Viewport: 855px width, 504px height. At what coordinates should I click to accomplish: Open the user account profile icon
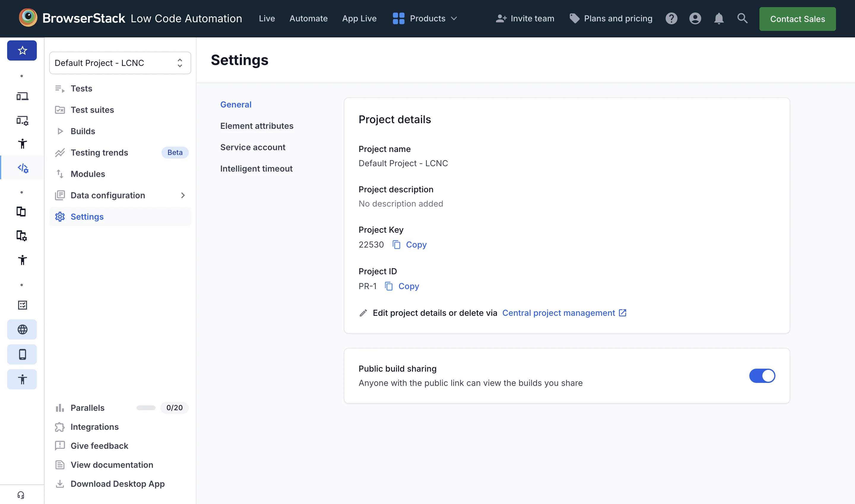pos(695,18)
